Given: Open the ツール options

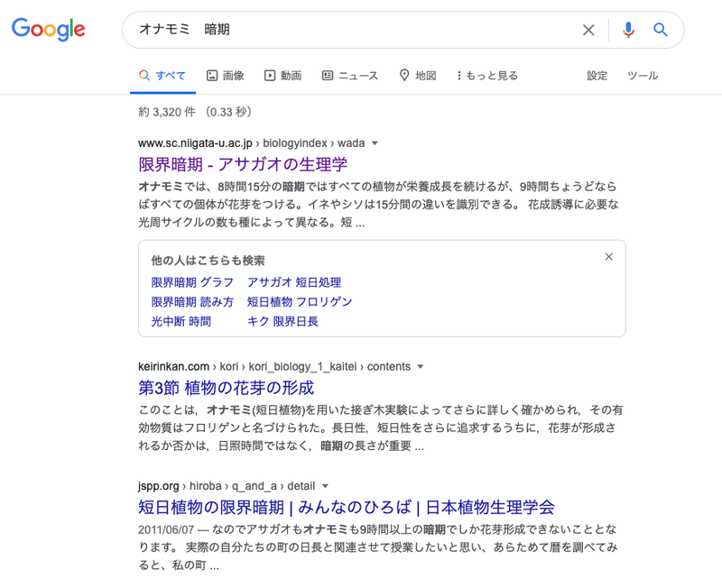Looking at the screenshot, I should click(643, 76).
